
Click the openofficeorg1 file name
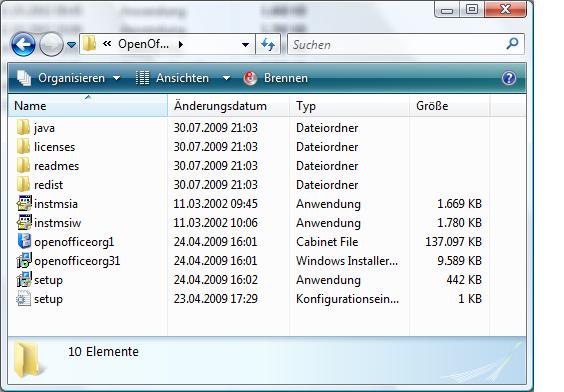[x=74, y=242]
